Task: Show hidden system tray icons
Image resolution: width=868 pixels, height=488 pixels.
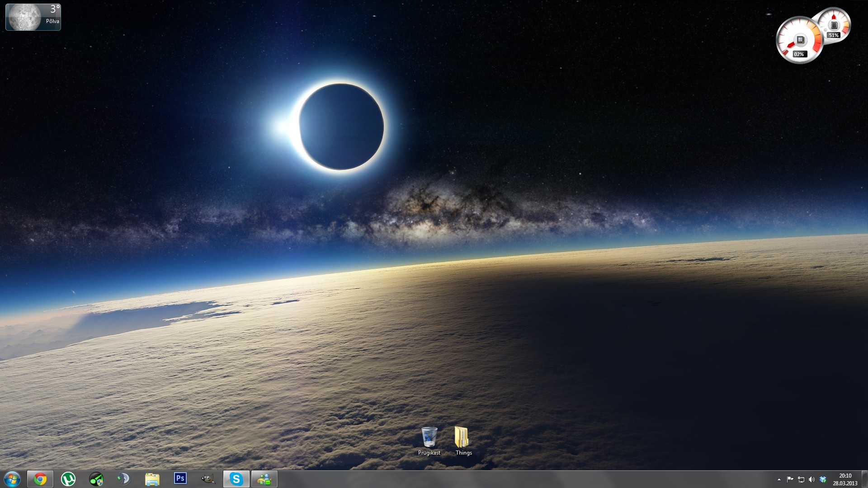Action: pos(779,479)
